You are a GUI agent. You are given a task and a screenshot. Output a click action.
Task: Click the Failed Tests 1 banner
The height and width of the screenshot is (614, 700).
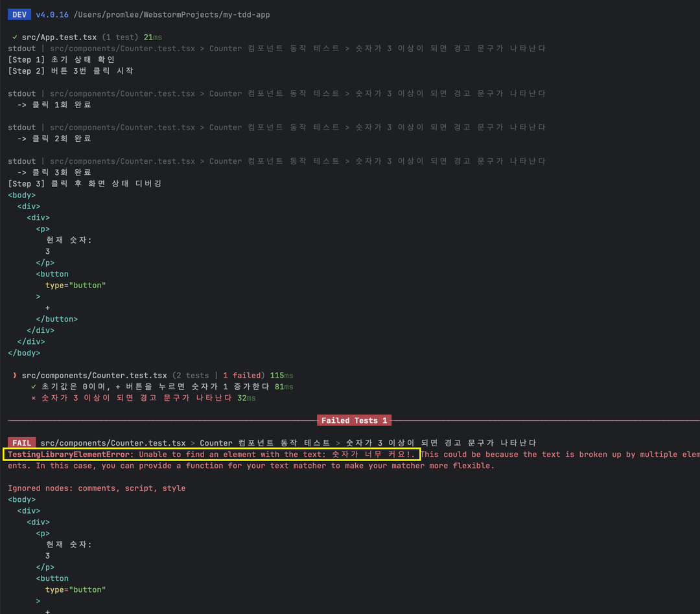coord(354,420)
